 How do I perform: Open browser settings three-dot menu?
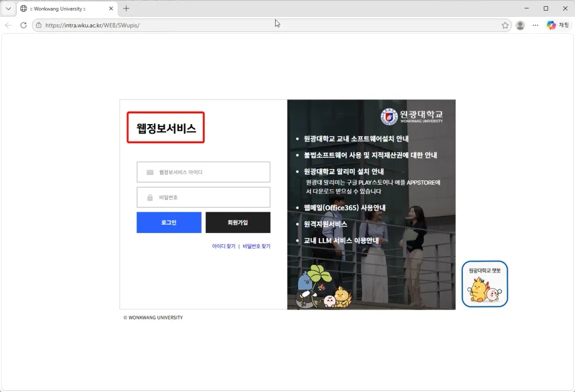(x=535, y=25)
